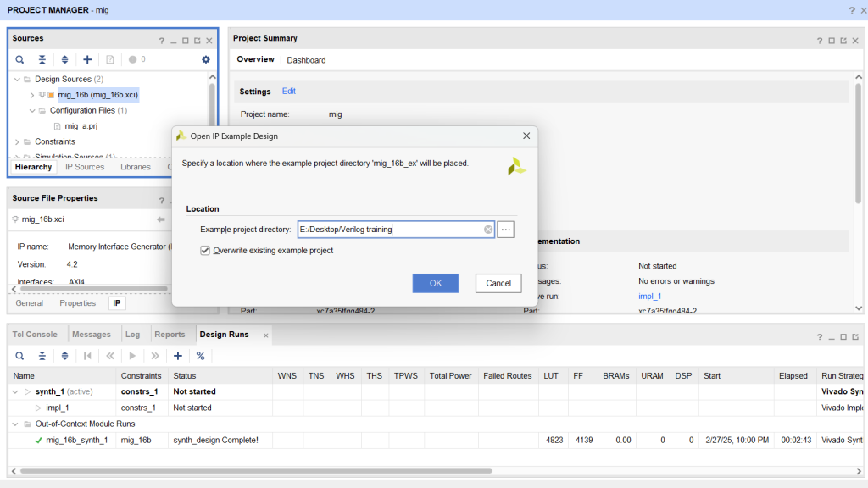Viewport: 868px width, 488px height.
Task: Switch to the IP Sources tab
Action: (85, 167)
